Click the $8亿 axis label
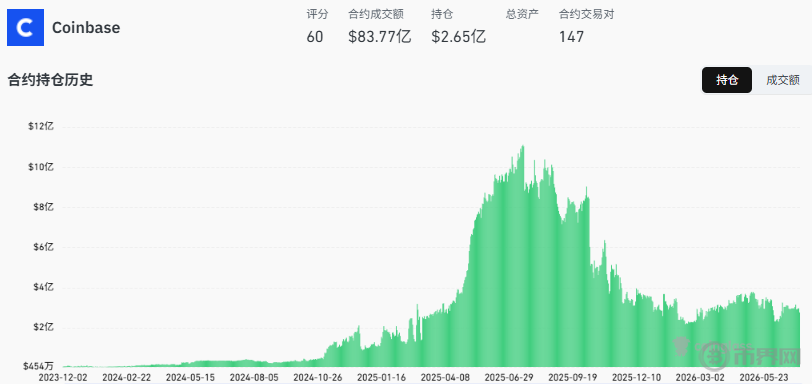Viewport: 812px width, 384px height. [x=44, y=207]
